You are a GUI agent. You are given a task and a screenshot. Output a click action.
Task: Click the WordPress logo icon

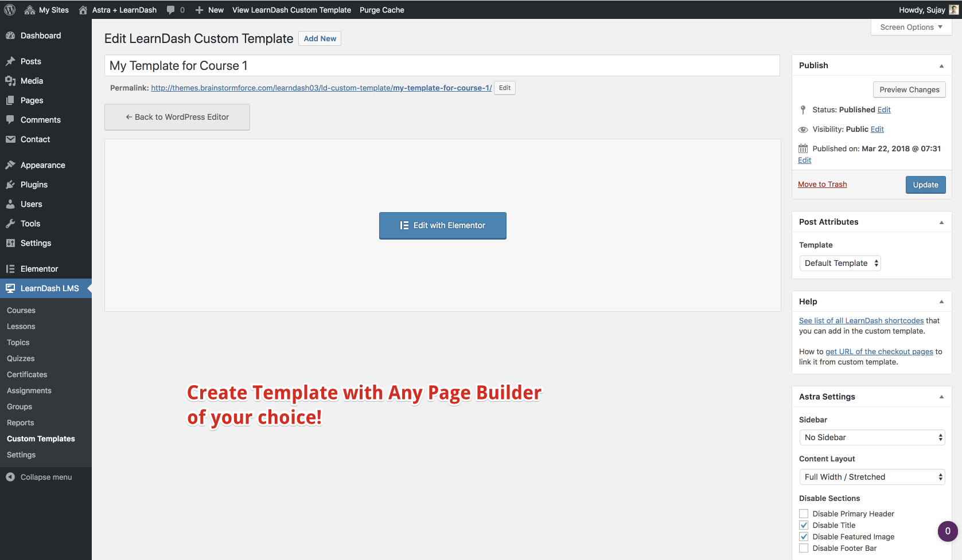10,10
